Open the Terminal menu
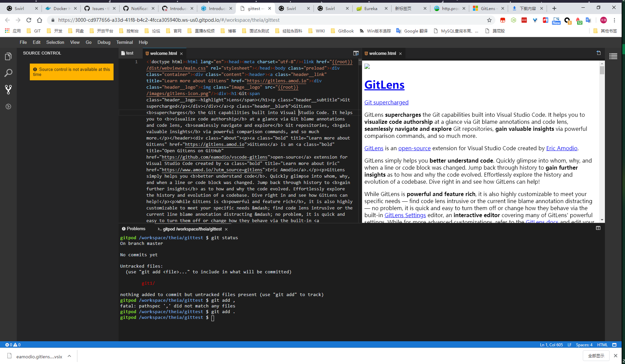625x364 pixels. 124,42
